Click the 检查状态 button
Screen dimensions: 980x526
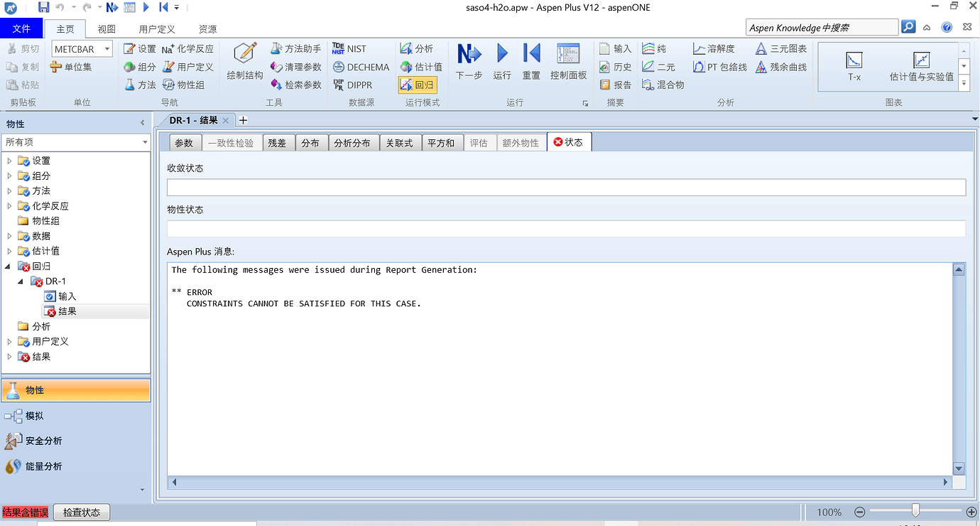(x=82, y=512)
